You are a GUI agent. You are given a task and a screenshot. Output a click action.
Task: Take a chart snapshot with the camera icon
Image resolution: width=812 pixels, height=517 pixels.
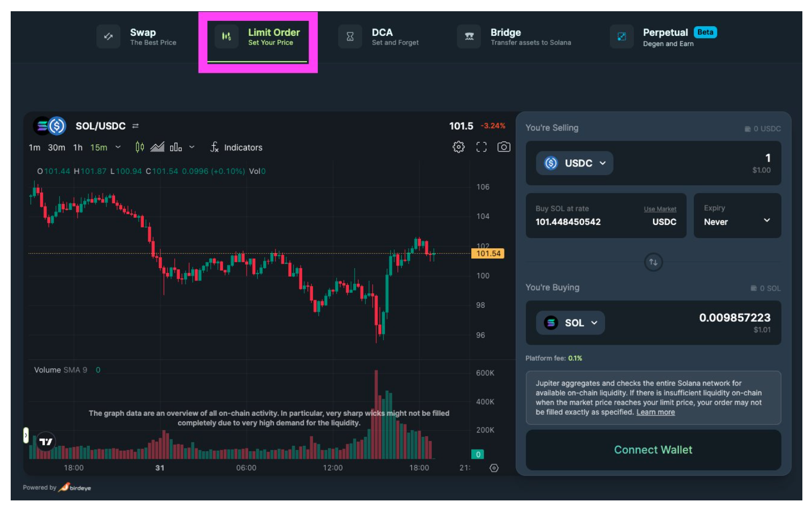click(504, 147)
